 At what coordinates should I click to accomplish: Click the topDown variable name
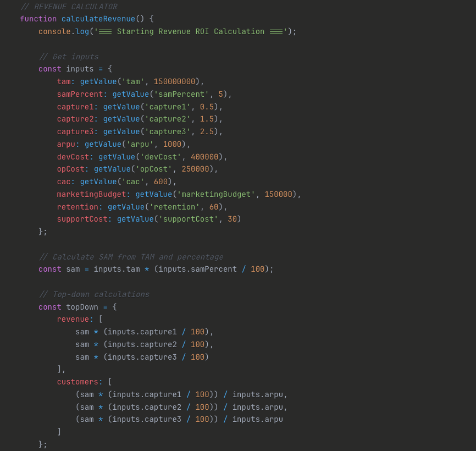tap(82, 307)
